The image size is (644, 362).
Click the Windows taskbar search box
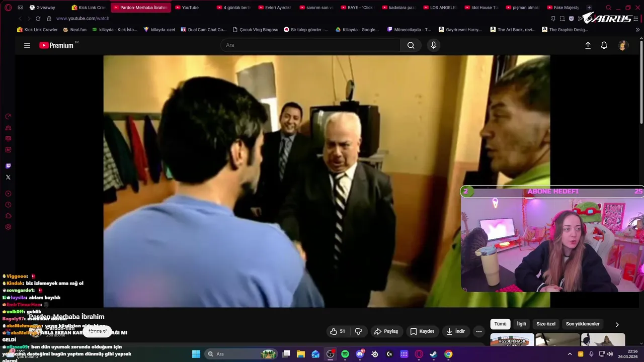point(240,354)
